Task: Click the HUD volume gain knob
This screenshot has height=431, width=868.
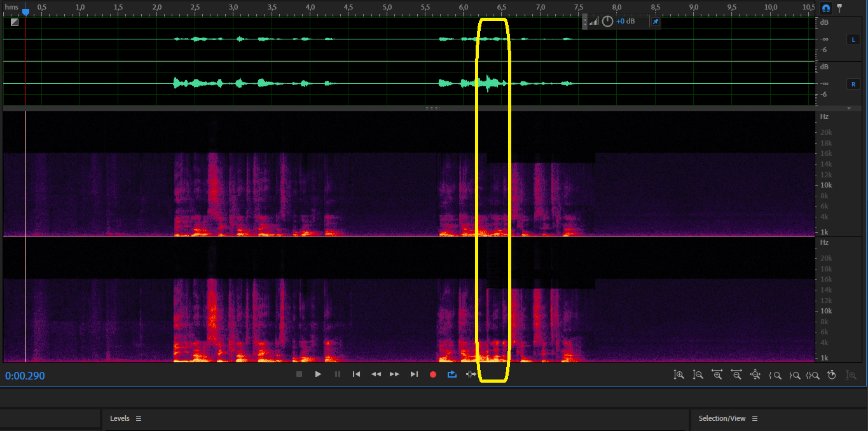Action: coord(607,22)
